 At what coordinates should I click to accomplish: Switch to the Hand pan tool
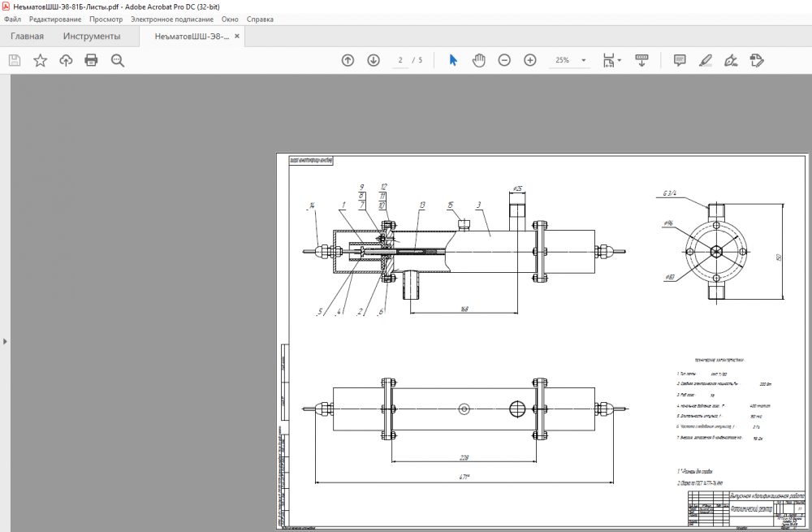[x=479, y=60]
